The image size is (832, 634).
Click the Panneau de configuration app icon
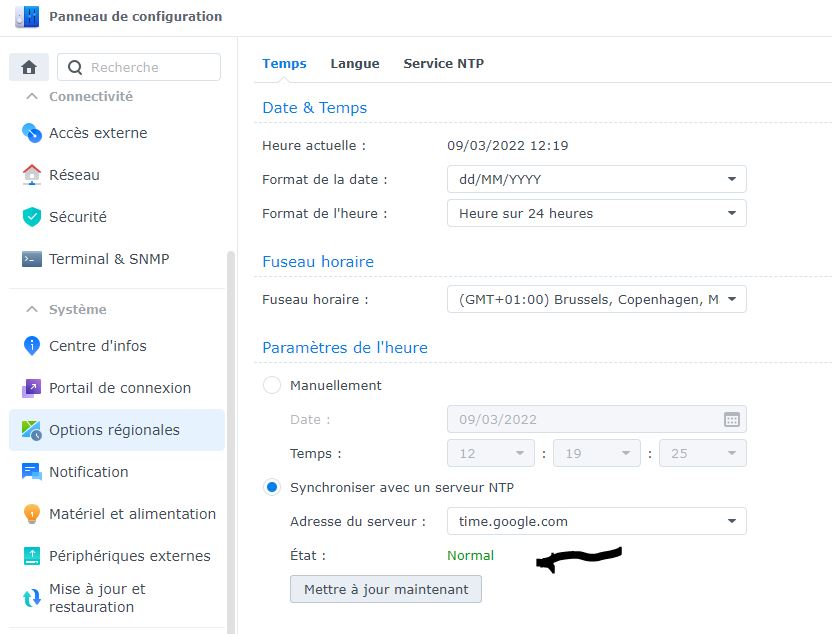[x=27, y=16]
